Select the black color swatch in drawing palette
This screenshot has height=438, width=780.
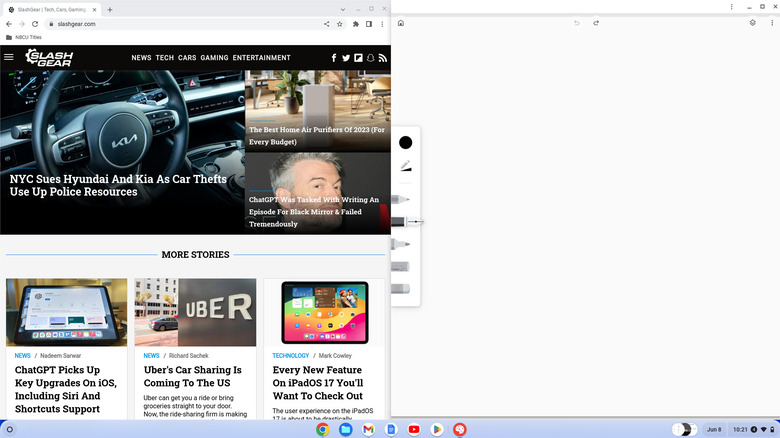coord(405,143)
